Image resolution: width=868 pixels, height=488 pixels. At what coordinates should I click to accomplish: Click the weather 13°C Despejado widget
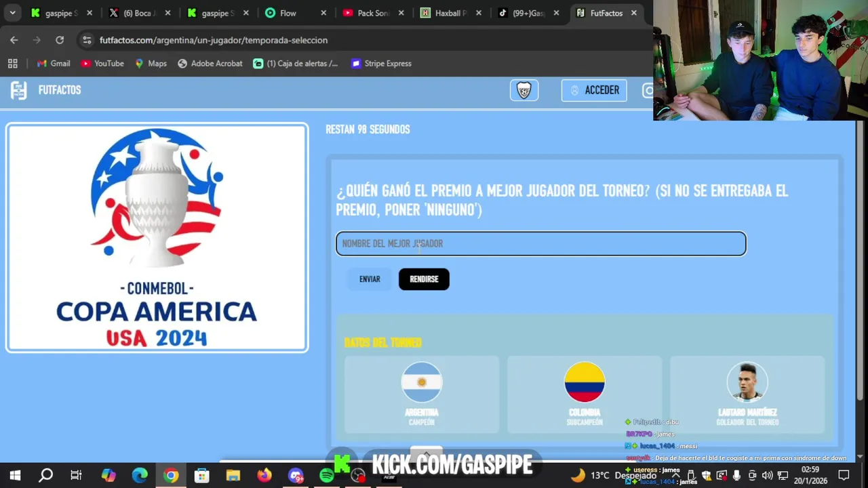point(614,476)
